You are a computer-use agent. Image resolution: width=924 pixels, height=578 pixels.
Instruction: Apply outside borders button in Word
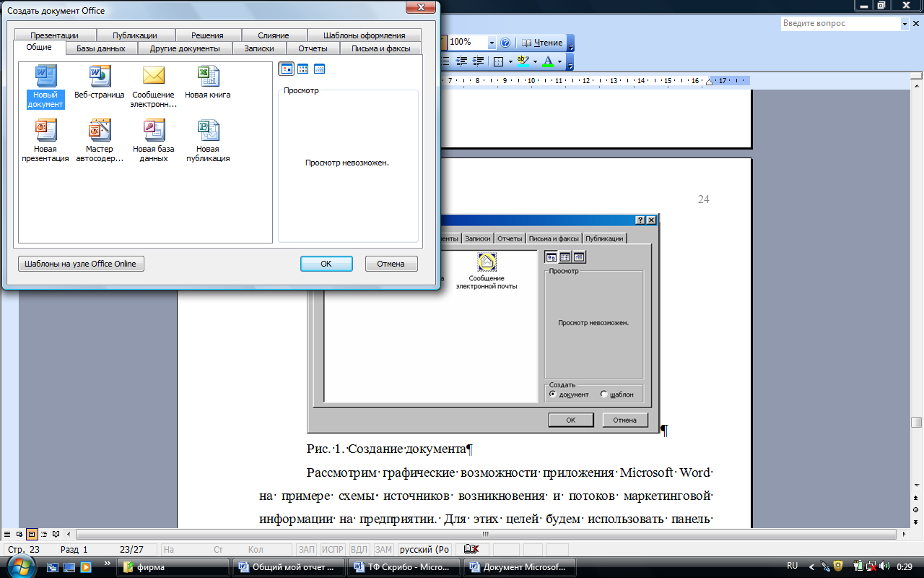pos(498,61)
